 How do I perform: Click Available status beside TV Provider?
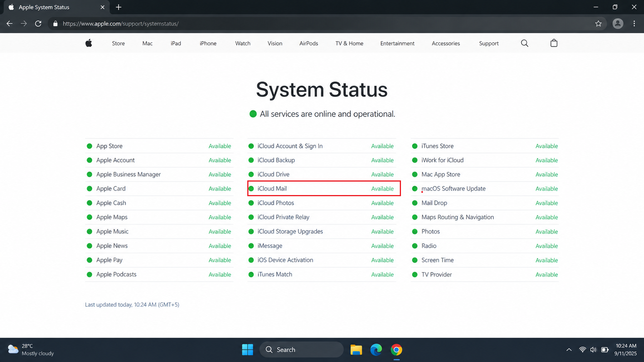[547, 275]
